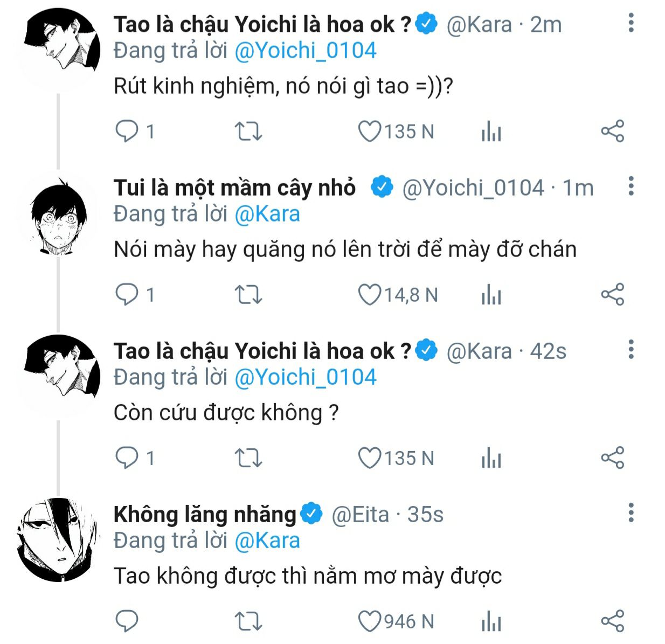Like Kara's "Còn cứu được không" tweet
Viewport: 665px width, 644px height.
tap(370, 458)
